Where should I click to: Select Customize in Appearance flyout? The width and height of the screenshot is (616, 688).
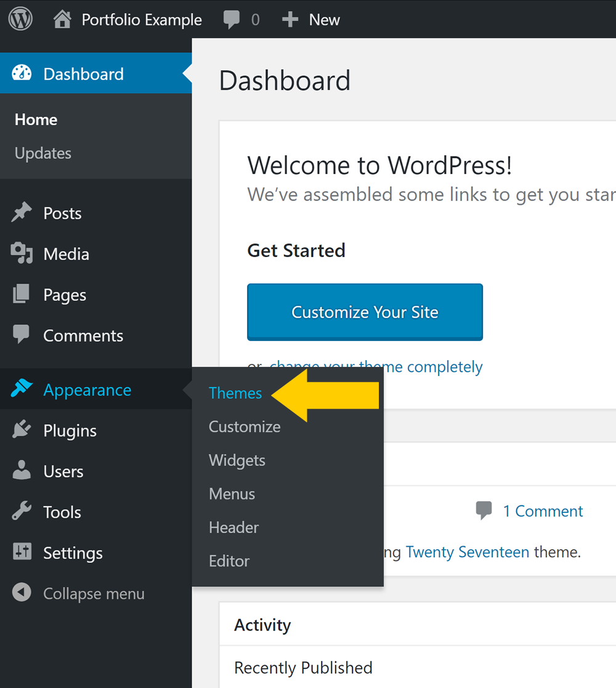coord(245,427)
